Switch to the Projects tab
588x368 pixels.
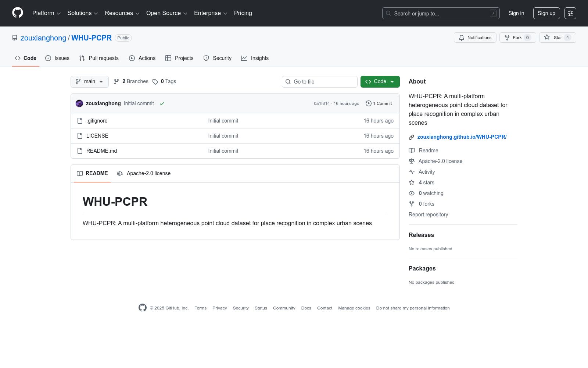(179, 58)
